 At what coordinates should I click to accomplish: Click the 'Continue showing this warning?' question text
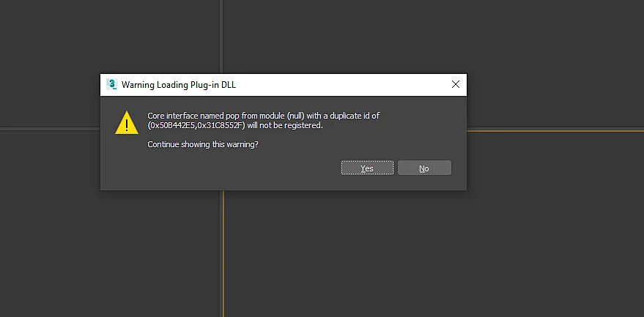(x=203, y=144)
